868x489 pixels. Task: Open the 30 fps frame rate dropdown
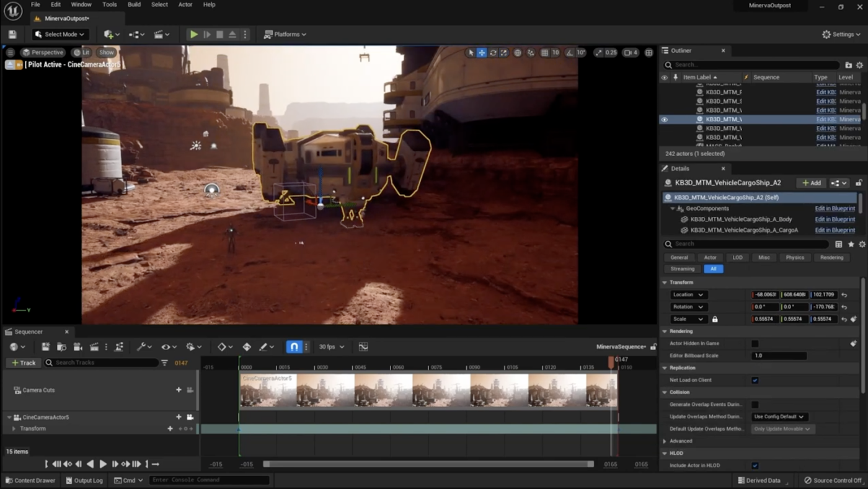coord(331,347)
